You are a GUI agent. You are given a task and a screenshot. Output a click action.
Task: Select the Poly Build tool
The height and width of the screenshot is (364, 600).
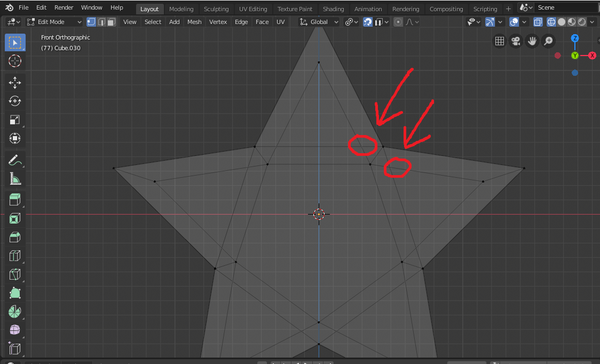[x=15, y=293]
